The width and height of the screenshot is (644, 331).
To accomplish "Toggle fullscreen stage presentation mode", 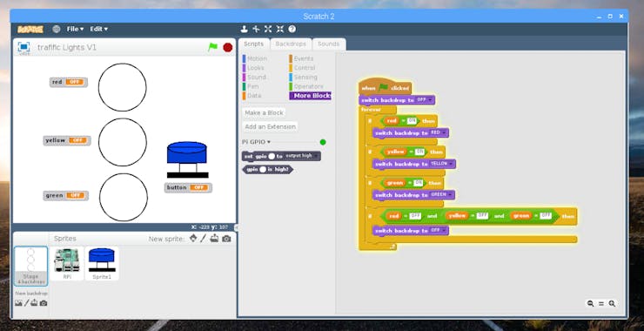I will (x=23, y=47).
